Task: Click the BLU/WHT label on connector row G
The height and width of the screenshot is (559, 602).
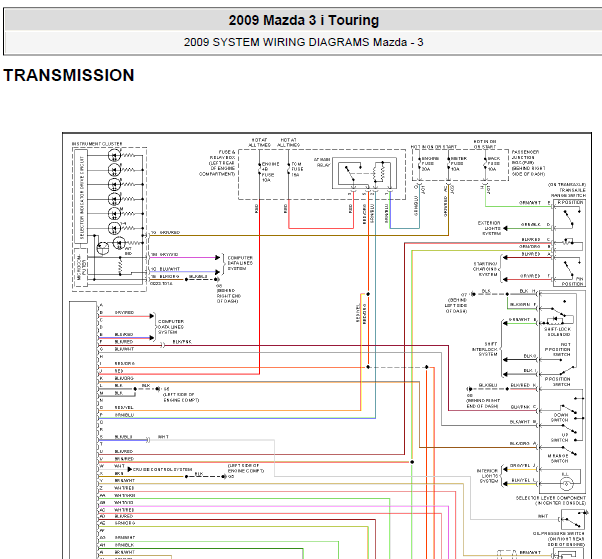Action: coord(124,349)
